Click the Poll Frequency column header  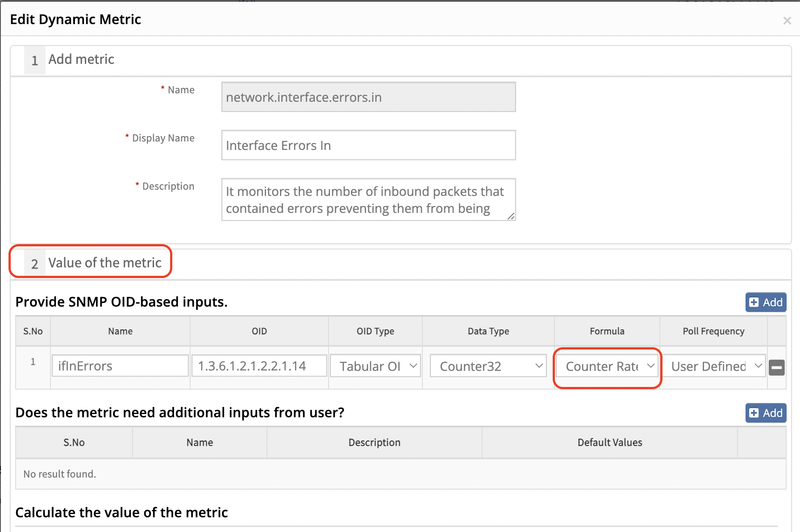point(713,331)
